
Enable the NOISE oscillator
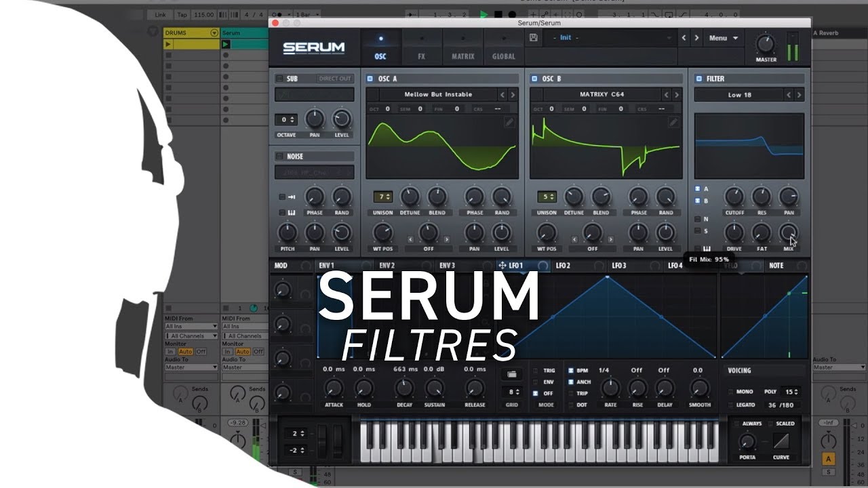coord(279,156)
